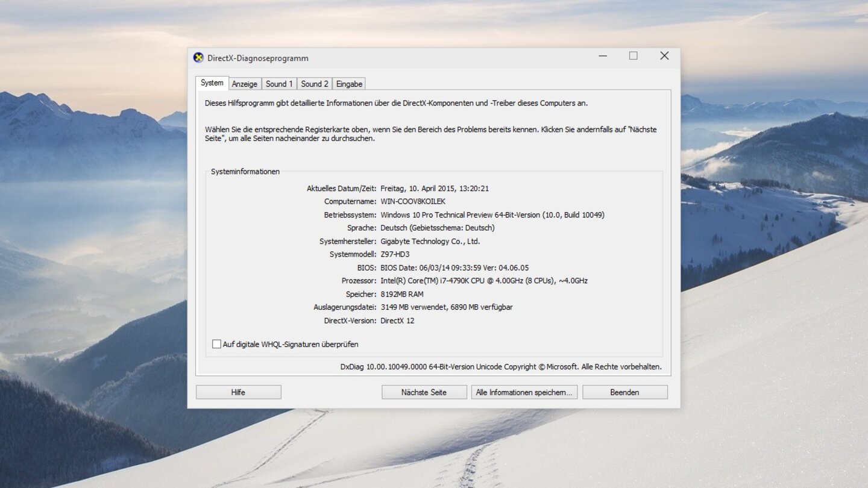Click the Wählen Sie die entsprechende Registerkarte paragraph

[430, 134]
